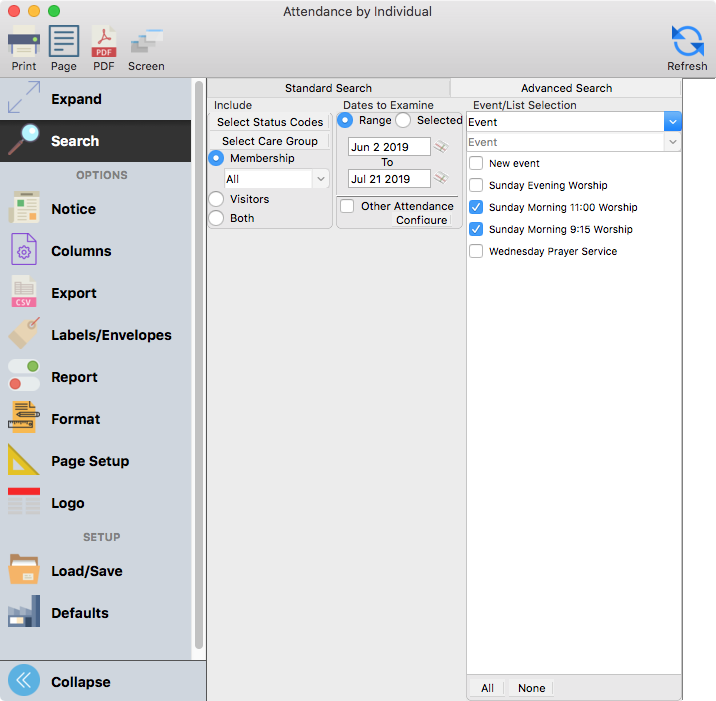The height and width of the screenshot is (701, 716).
Task: Select the Visitors radio button
Action: (216, 199)
